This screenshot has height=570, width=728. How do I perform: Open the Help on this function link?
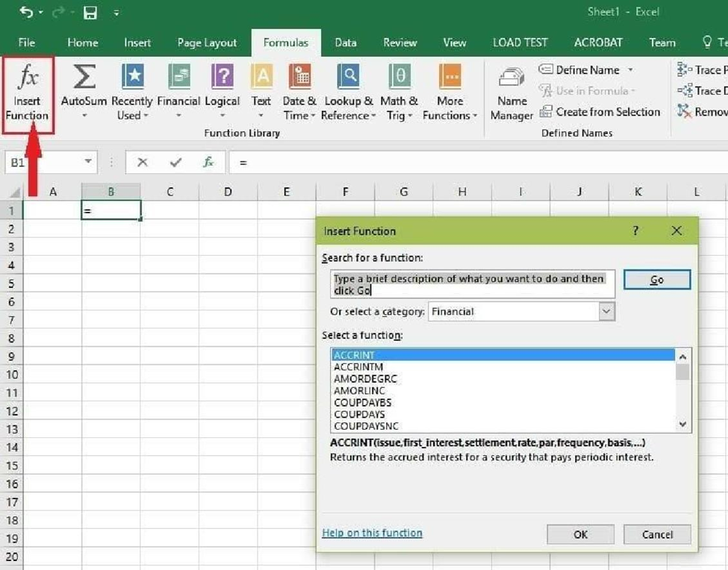click(372, 533)
